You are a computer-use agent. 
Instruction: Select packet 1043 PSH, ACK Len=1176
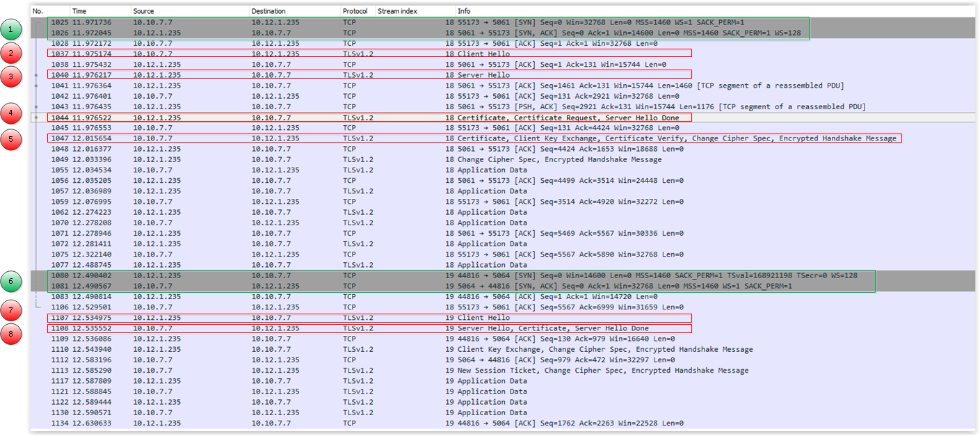(x=502, y=106)
